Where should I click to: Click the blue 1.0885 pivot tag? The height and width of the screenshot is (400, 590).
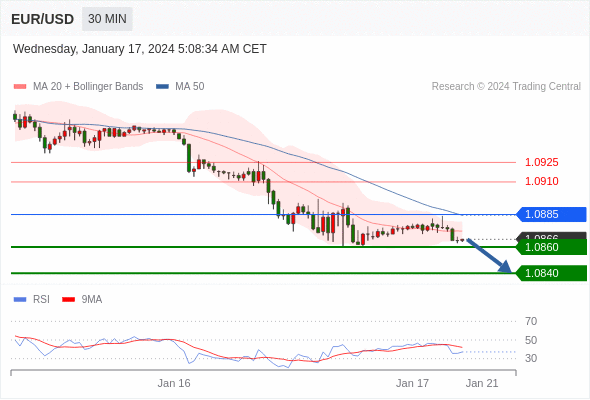[x=551, y=214]
